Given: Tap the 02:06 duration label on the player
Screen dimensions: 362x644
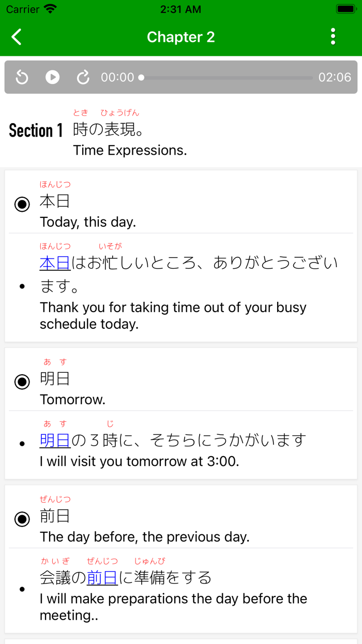Looking at the screenshot, I should (335, 77).
